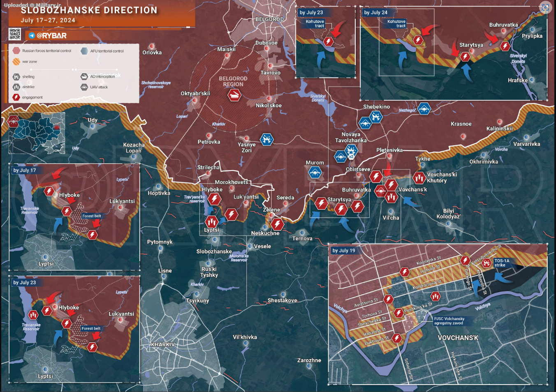Click the Prylipka blue settlement marker
Viewport: 556px width, 392px height.
(x=533, y=30)
